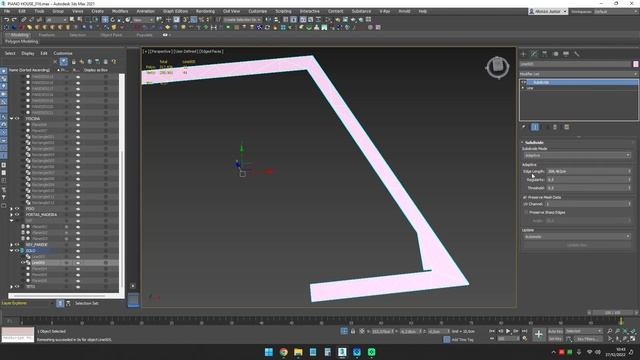640x360 pixels.
Task: Open the Create command panel tab
Action: pyautogui.click(x=523, y=54)
